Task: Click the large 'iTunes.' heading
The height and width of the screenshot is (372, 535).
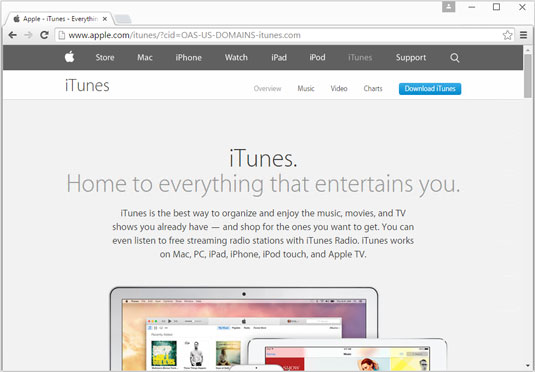Action: coord(263,159)
